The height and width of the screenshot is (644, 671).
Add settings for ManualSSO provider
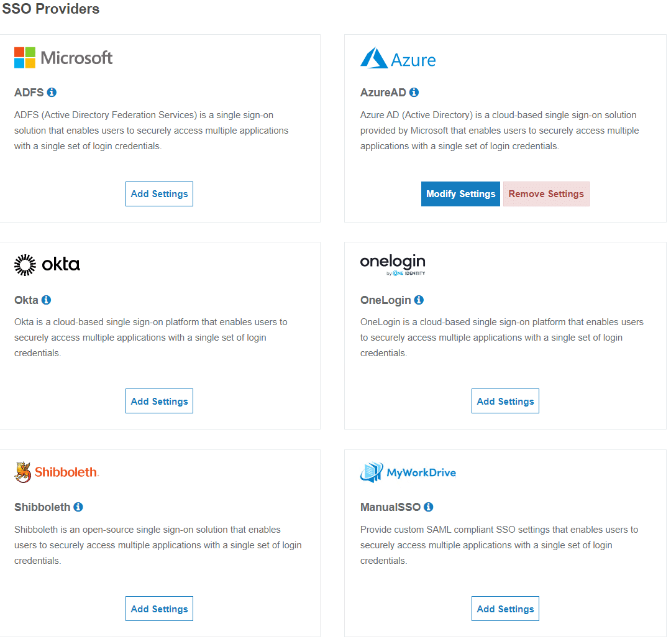(x=505, y=609)
